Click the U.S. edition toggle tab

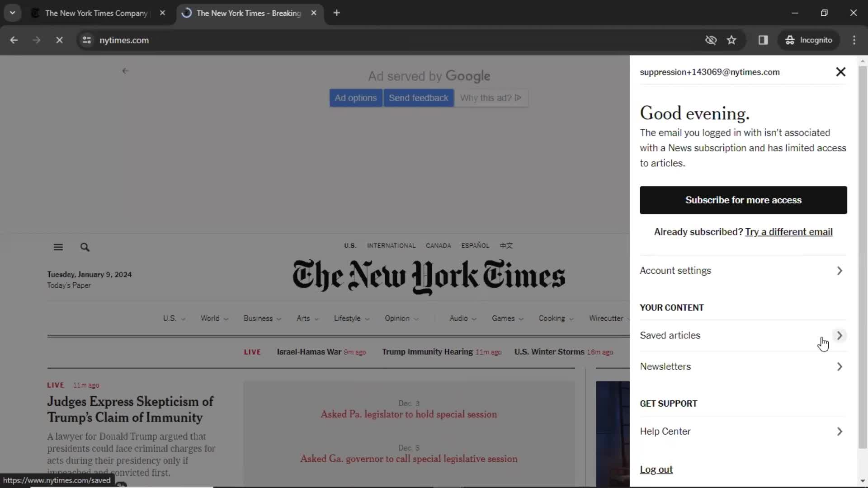pos(350,245)
